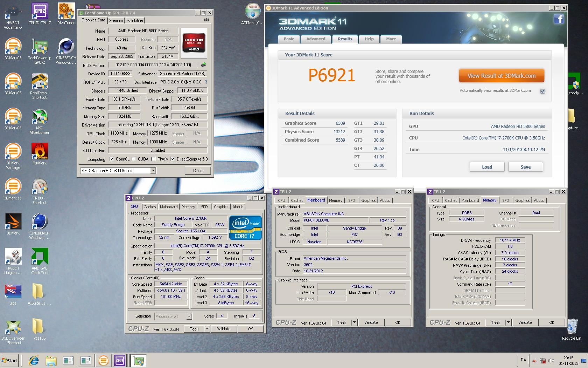588x368 pixels.
Task: Toggle the DirectCompute 5.0 checkbox
Action: (x=173, y=159)
